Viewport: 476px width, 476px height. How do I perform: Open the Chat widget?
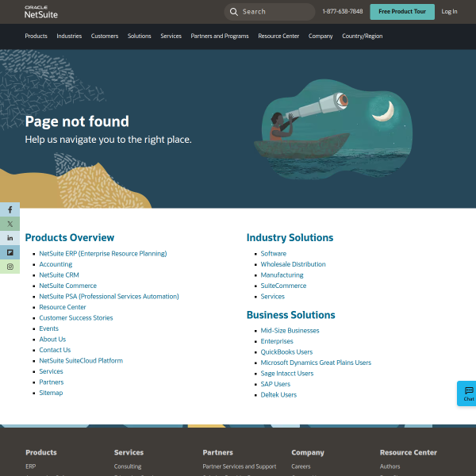(468, 393)
